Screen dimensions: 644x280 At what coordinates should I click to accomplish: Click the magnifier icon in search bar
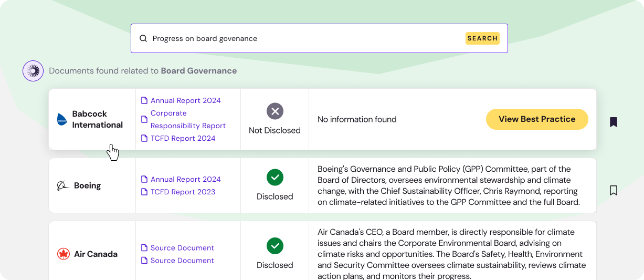pos(143,38)
